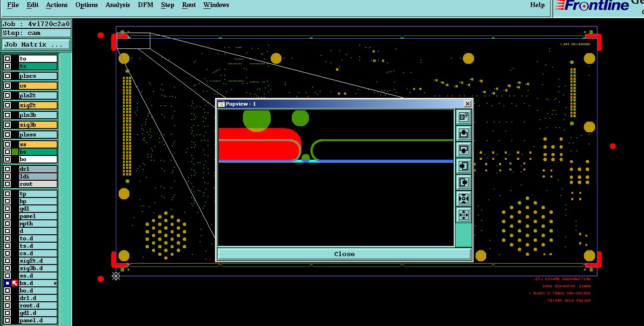Select the pln2t layer name
Image resolution: width=644 pixels, height=326 pixels.
pos(38,95)
